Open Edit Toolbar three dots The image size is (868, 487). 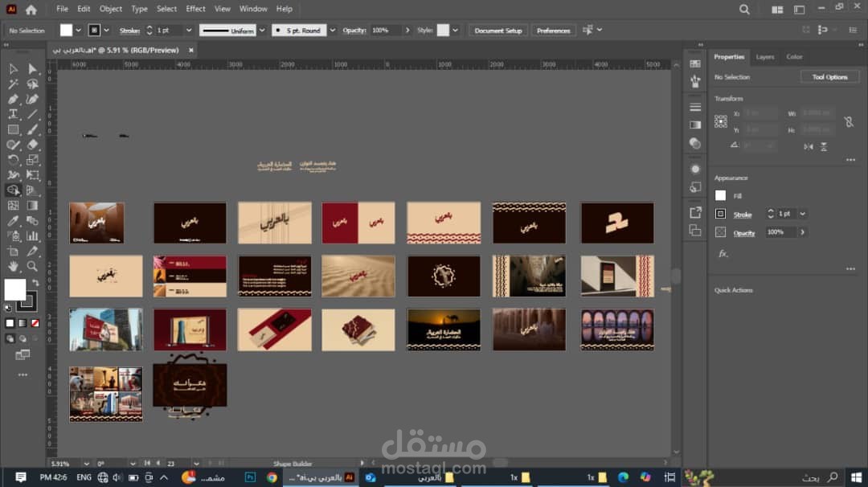[x=23, y=374]
